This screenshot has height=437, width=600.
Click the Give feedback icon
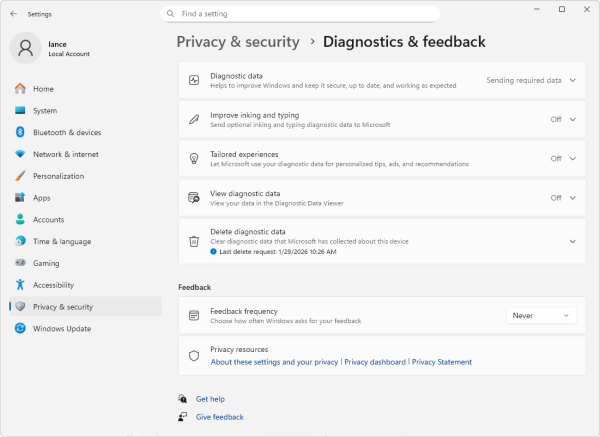click(x=183, y=417)
